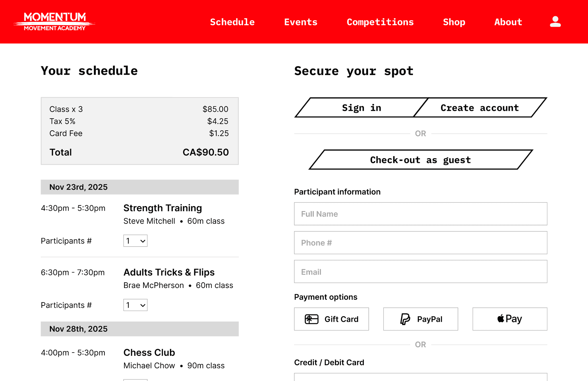Focus the Full Name field

click(421, 214)
